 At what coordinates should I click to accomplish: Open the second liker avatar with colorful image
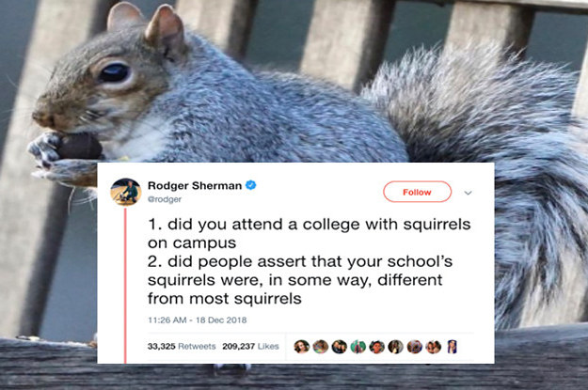click(x=321, y=347)
